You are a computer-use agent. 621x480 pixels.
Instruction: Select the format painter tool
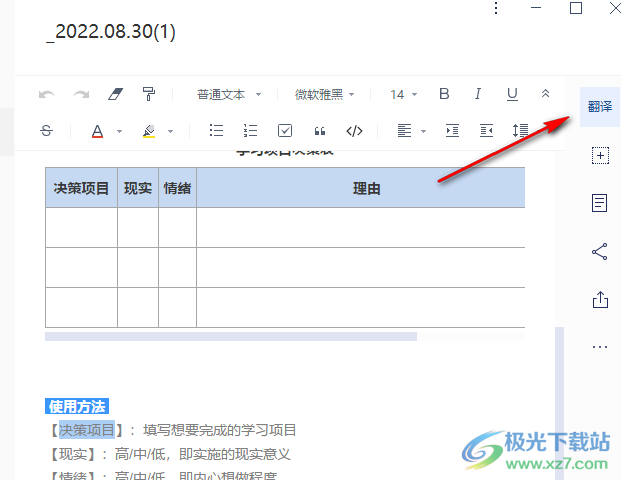pos(148,94)
